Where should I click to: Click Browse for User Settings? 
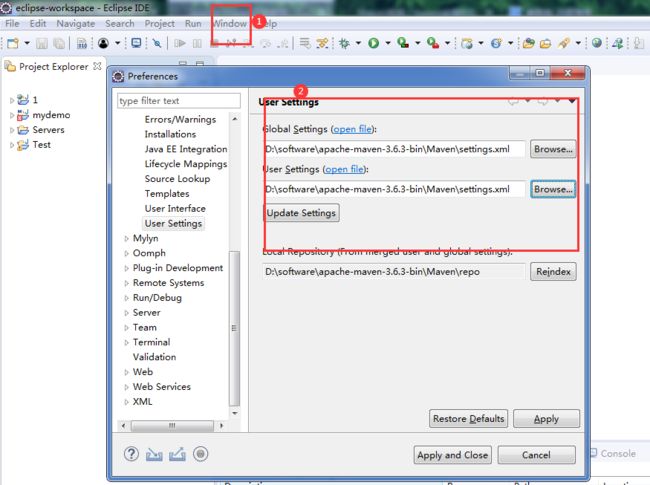coord(553,189)
